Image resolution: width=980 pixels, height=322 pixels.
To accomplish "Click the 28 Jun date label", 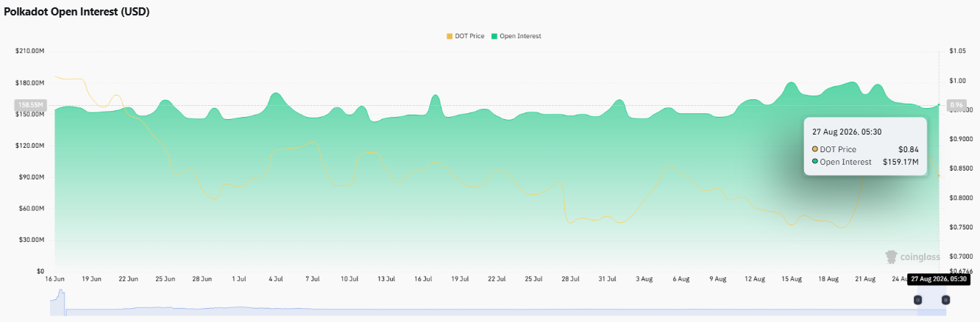I will [202, 279].
